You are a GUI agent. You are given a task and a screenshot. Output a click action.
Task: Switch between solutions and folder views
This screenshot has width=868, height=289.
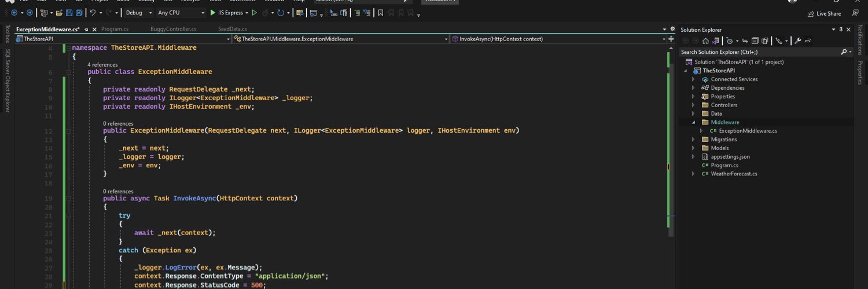716,41
